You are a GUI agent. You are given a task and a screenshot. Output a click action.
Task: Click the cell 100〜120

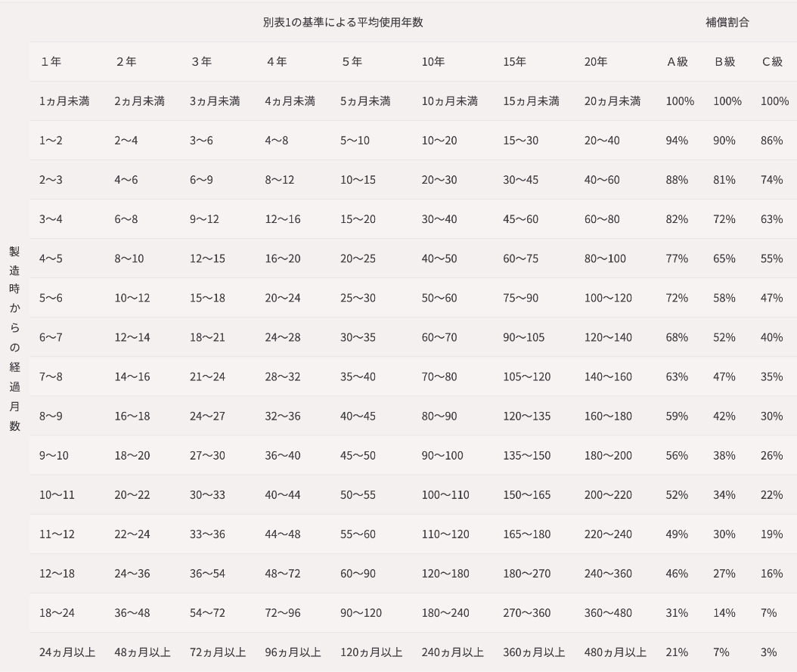coord(608,298)
